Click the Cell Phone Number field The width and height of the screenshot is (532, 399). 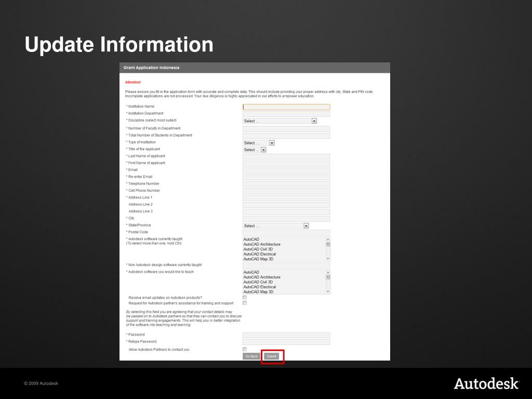pyautogui.click(x=286, y=191)
